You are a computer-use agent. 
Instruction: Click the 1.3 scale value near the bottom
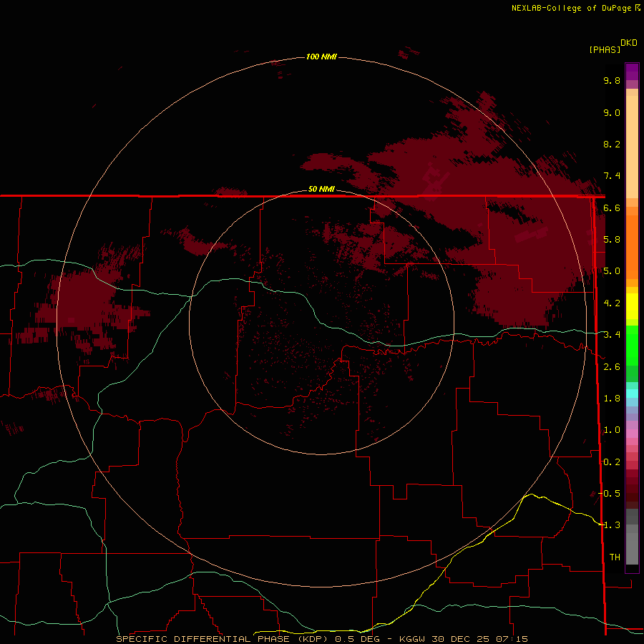(612, 525)
